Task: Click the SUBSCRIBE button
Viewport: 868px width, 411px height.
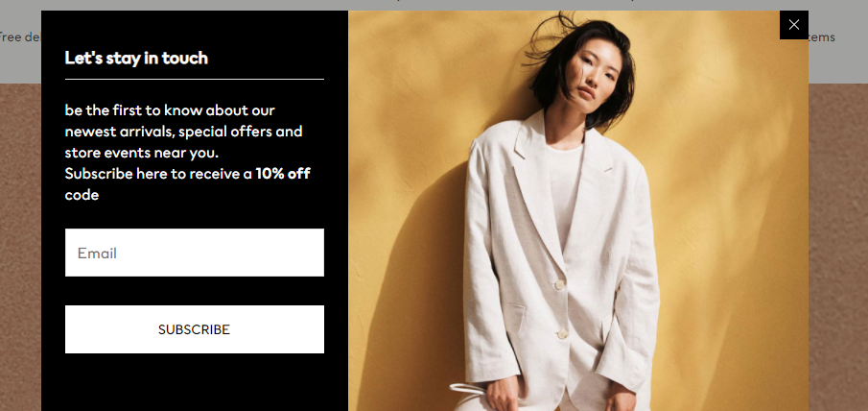Action: pyautogui.click(x=195, y=329)
